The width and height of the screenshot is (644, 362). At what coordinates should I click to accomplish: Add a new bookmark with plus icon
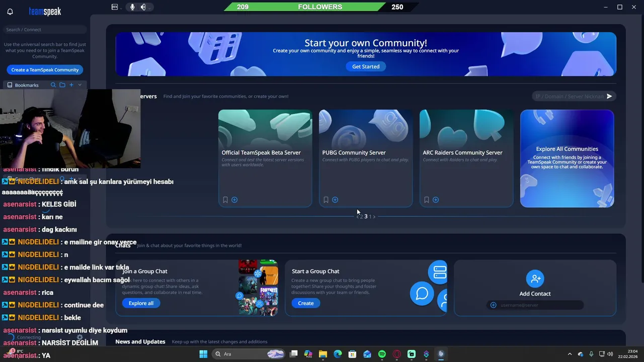tap(71, 85)
